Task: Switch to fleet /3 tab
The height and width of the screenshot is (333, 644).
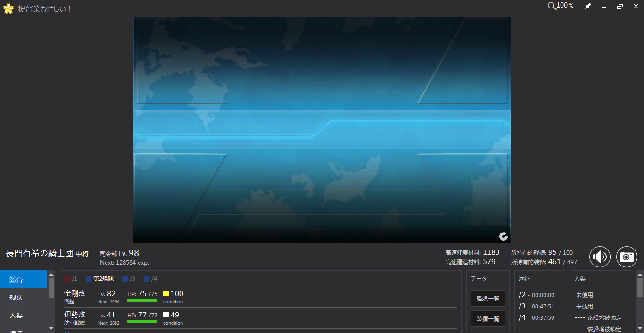Action: click(x=129, y=279)
